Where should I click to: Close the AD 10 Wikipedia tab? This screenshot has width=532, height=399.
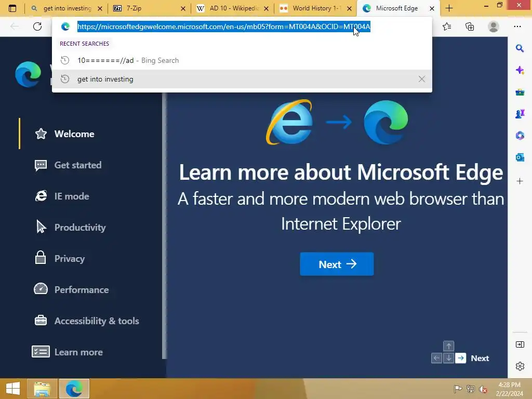pyautogui.click(x=267, y=8)
